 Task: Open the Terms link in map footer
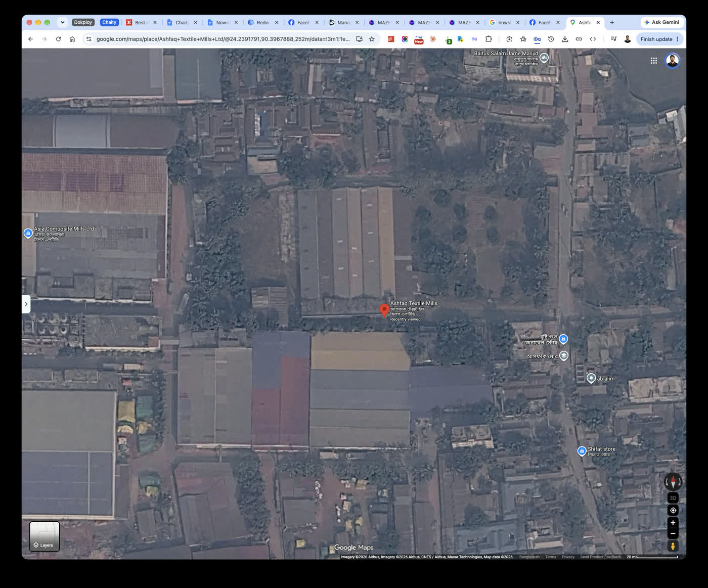pos(551,557)
